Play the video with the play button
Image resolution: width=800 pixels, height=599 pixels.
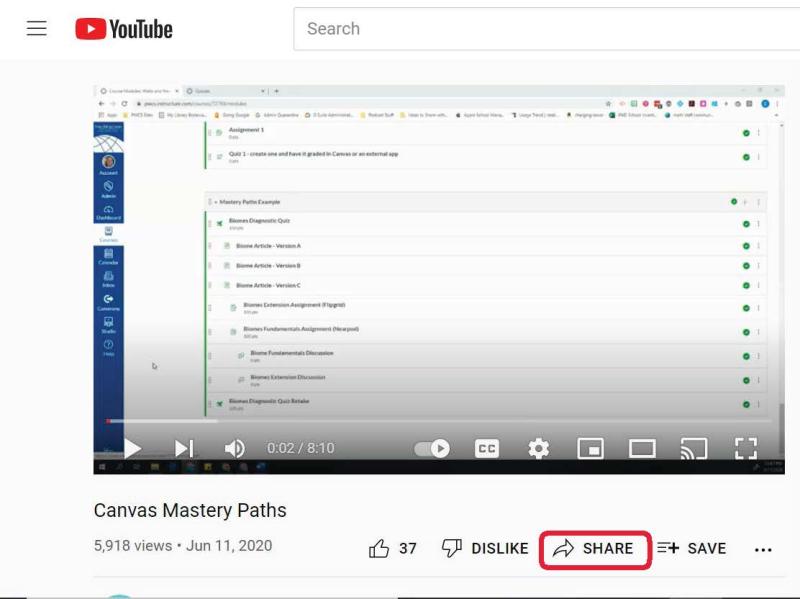tap(133, 448)
